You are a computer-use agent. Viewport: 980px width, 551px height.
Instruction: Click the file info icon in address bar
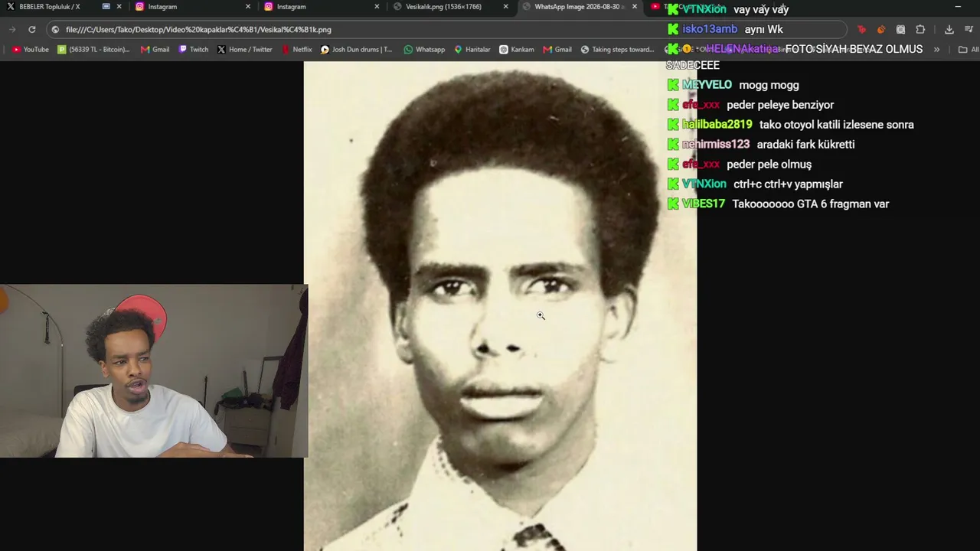(55, 29)
